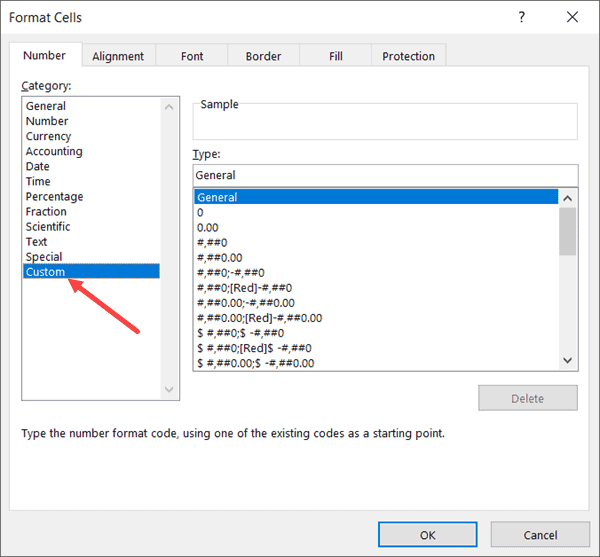Click the Help question mark icon
This screenshot has height=557, width=600.
click(522, 17)
